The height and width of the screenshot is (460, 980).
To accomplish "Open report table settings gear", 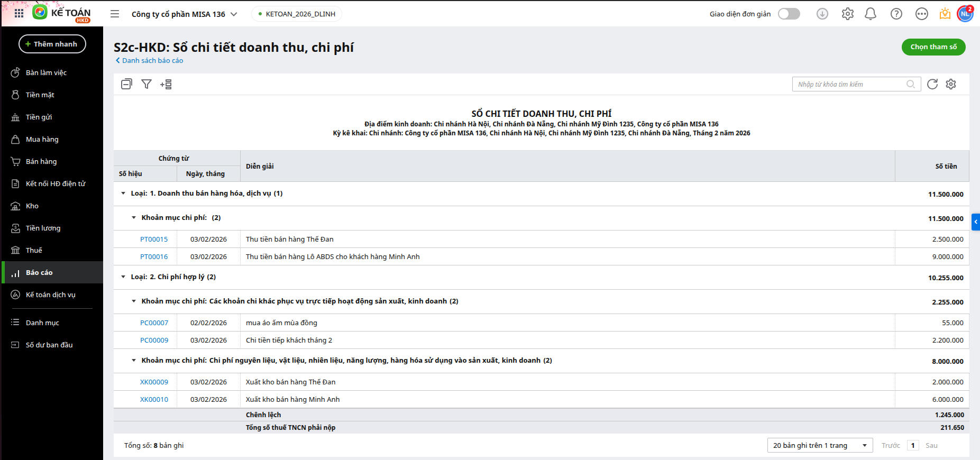I will (951, 84).
